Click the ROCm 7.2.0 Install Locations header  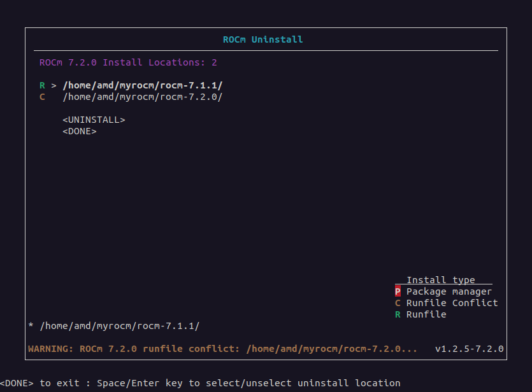128,62
